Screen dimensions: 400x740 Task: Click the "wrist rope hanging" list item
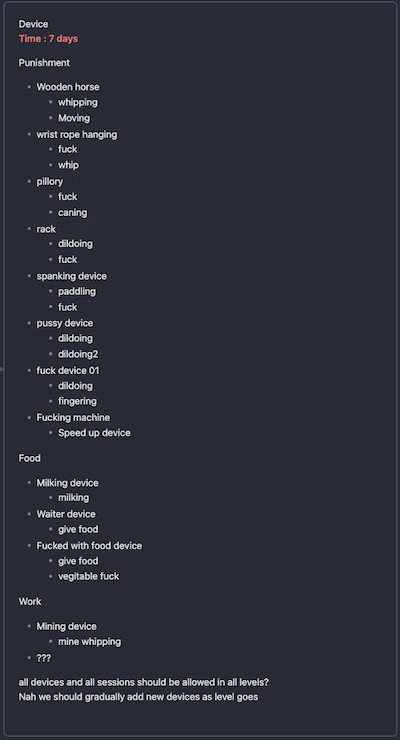point(77,135)
